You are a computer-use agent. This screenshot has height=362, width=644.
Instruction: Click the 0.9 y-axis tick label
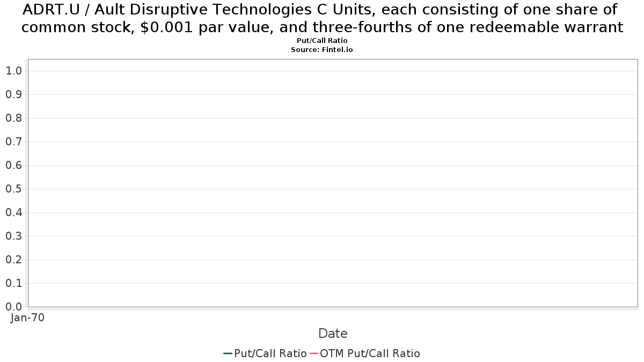point(13,94)
